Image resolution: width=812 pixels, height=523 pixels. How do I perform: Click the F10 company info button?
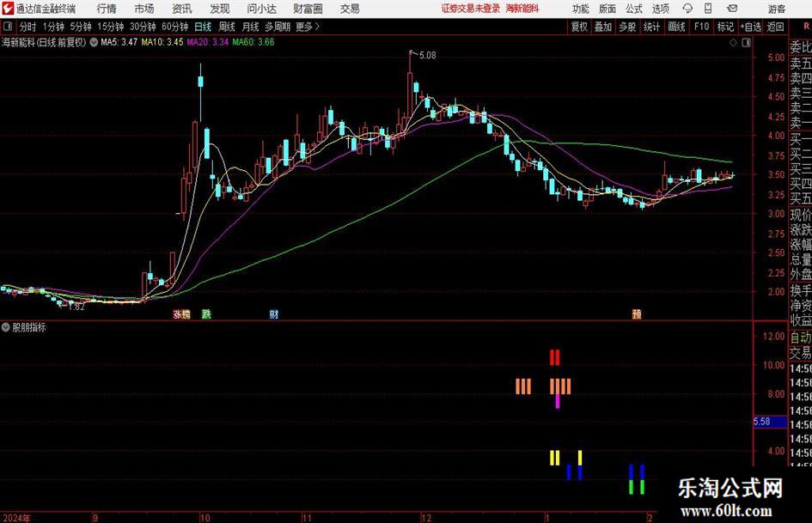tap(702, 27)
